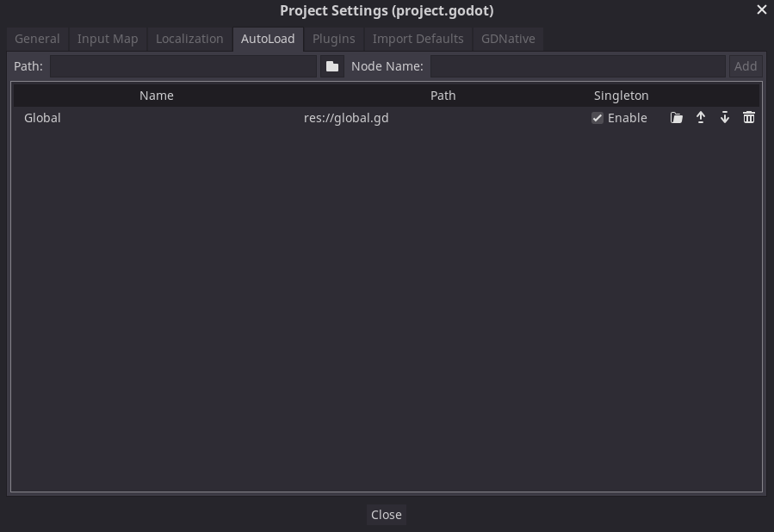Browse for script with Path folder icon
This screenshot has width=774, height=532.
[x=332, y=66]
